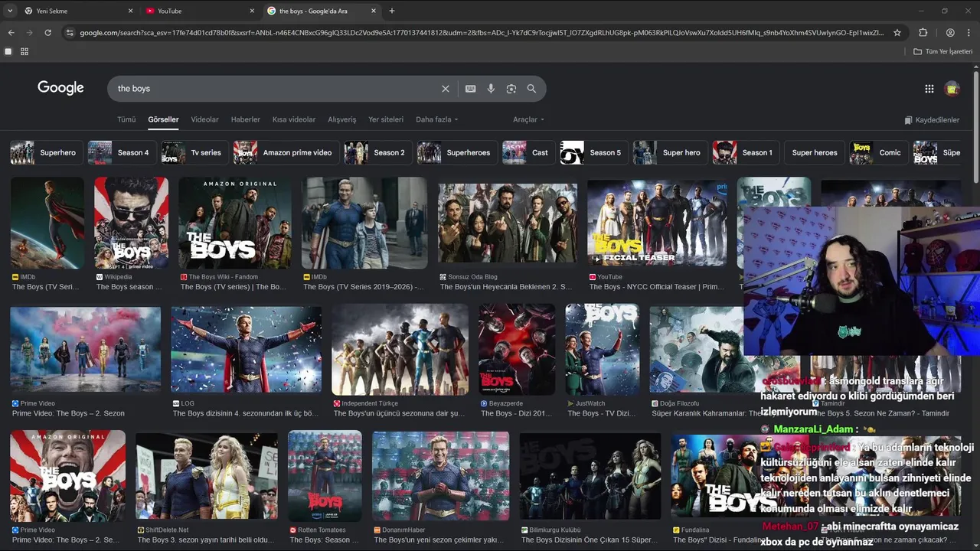Open Tüm Yer İşaretleri bookmarks folder

tap(943, 51)
